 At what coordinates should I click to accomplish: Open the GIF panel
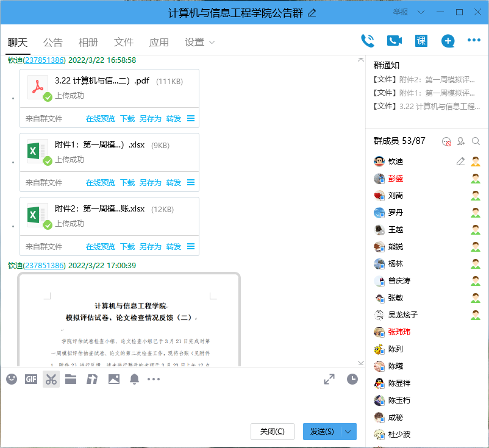pos(30,379)
